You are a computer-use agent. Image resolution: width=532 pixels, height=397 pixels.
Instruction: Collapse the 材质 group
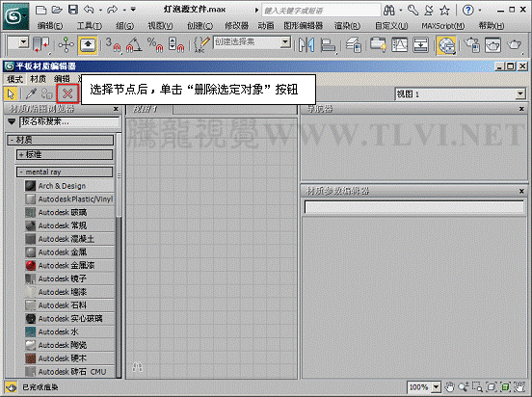[x=60, y=140]
